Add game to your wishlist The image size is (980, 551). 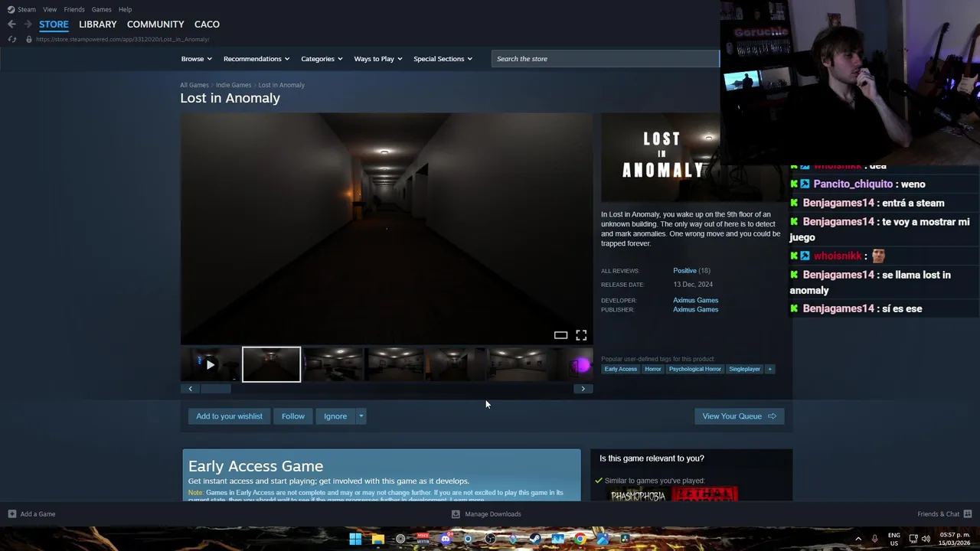point(229,416)
